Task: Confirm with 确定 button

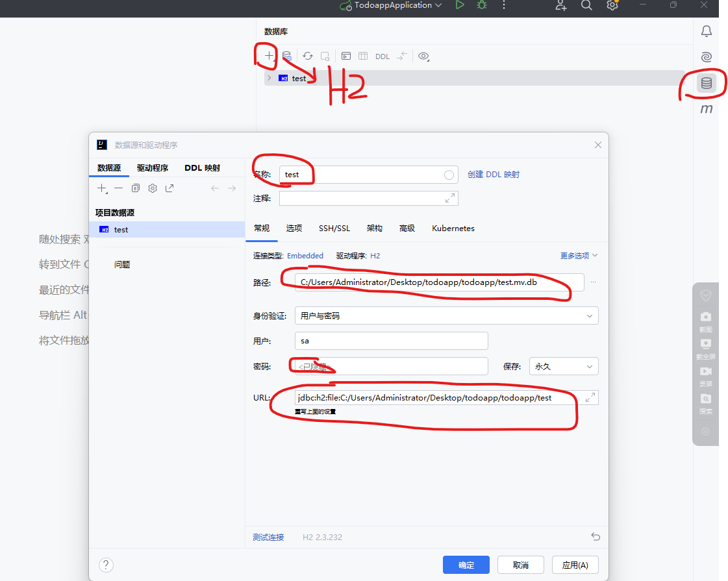Action: [x=466, y=565]
